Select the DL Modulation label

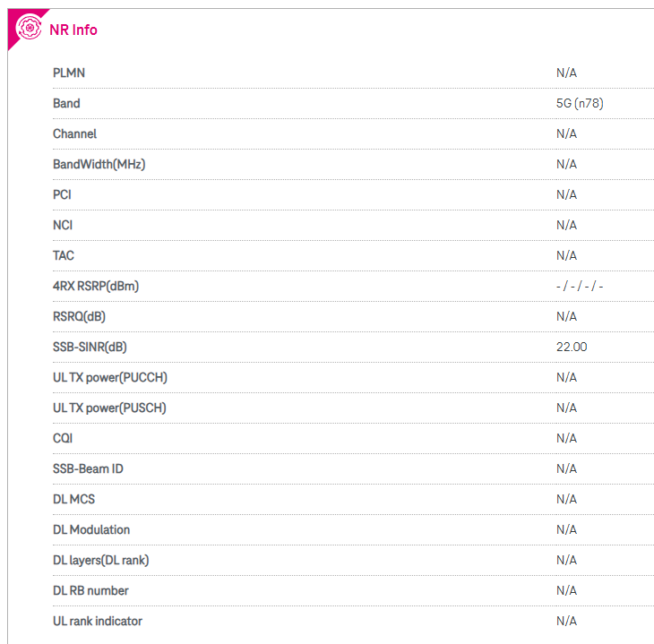pyautogui.click(x=91, y=529)
